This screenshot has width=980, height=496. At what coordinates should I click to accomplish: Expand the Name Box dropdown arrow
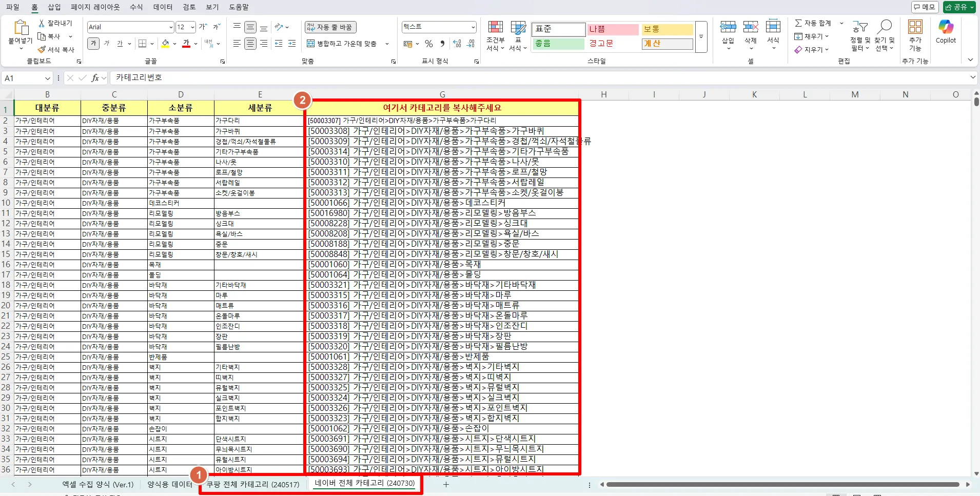click(48, 78)
